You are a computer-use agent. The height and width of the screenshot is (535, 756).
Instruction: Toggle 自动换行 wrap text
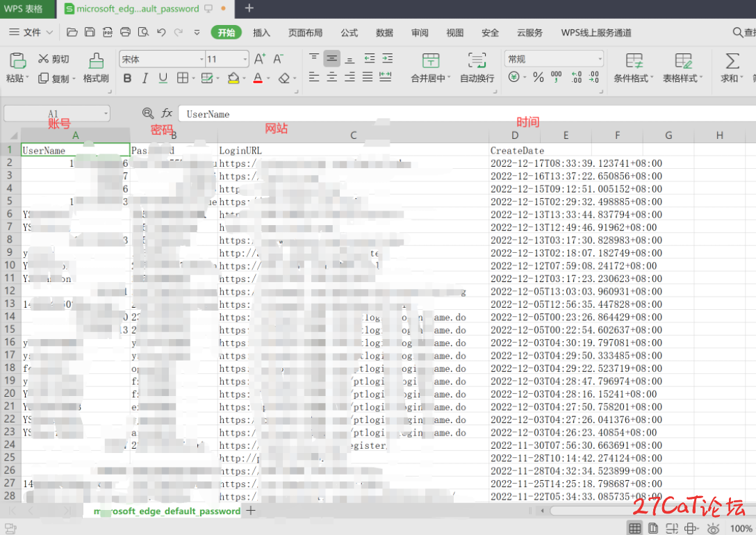click(x=477, y=68)
